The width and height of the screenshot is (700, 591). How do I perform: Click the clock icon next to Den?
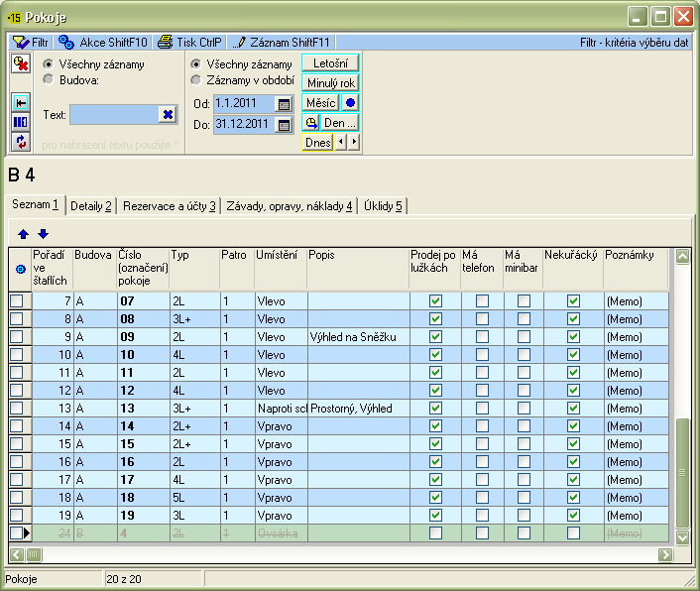pyautogui.click(x=310, y=122)
